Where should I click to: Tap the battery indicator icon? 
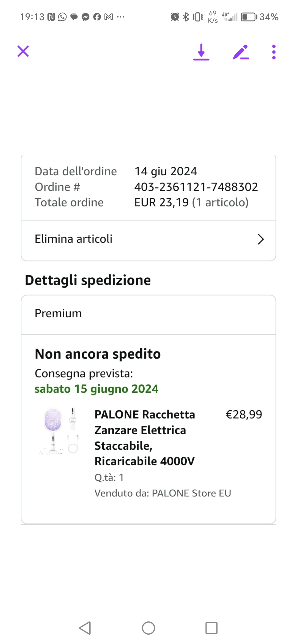coord(249,17)
